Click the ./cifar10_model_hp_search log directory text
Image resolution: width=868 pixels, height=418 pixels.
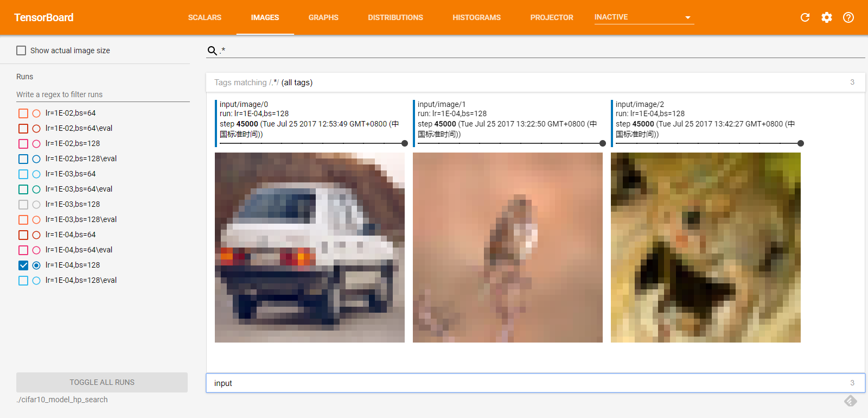[x=62, y=400]
